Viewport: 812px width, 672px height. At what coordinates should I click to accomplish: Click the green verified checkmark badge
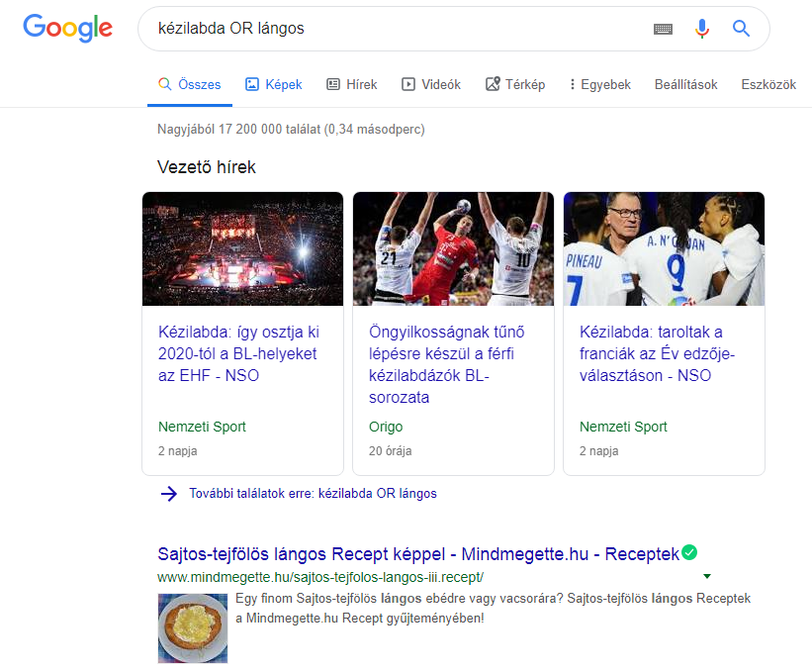click(x=689, y=552)
